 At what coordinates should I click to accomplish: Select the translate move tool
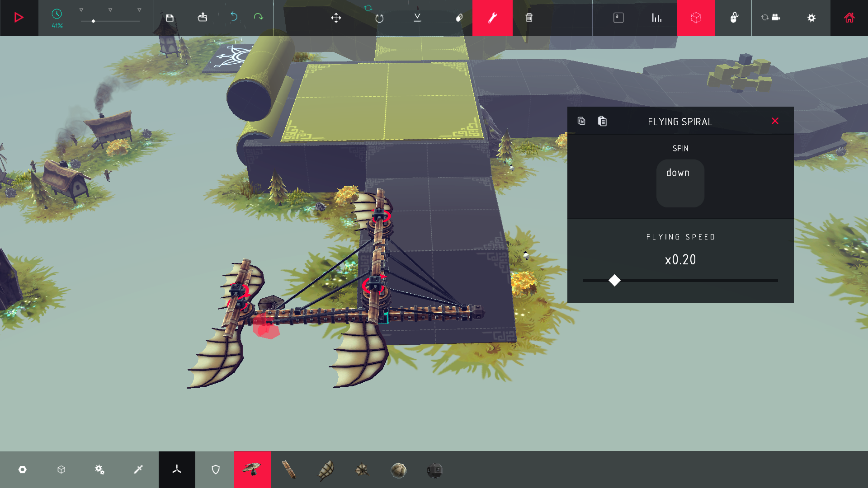coord(336,18)
